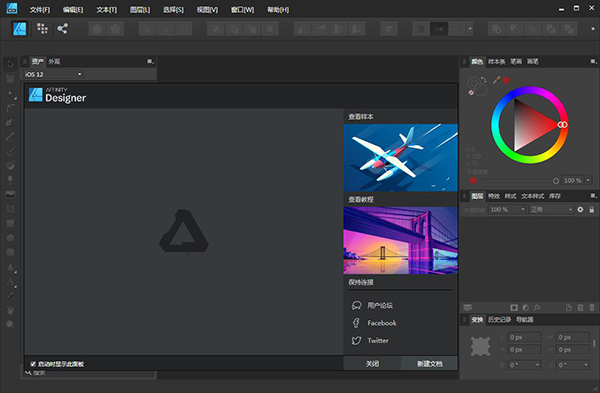Select the Artistic Text tool
The height and width of the screenshot is (393, 600).
coord(10,282)
